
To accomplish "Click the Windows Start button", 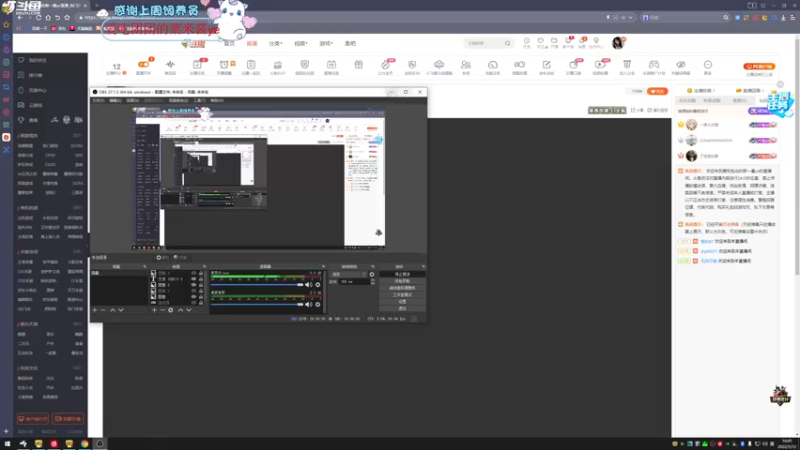I will pyautogui.click(x=7, y=444).
